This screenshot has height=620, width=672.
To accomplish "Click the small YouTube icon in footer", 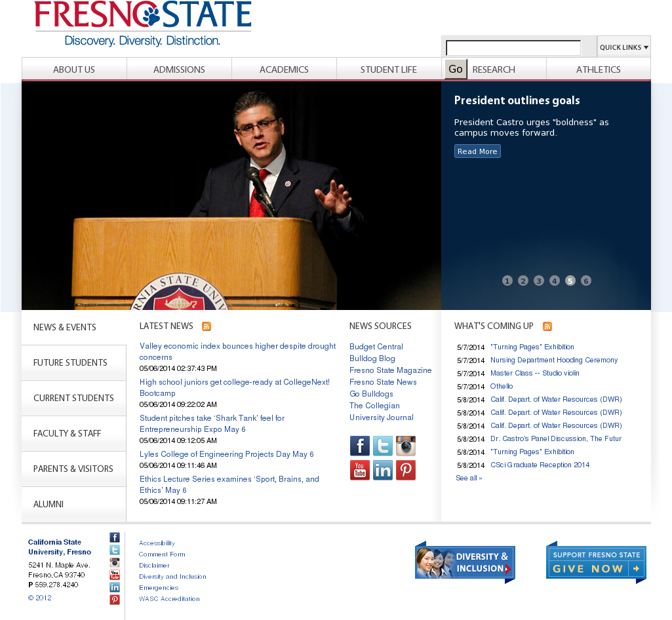I will [115, 575].
